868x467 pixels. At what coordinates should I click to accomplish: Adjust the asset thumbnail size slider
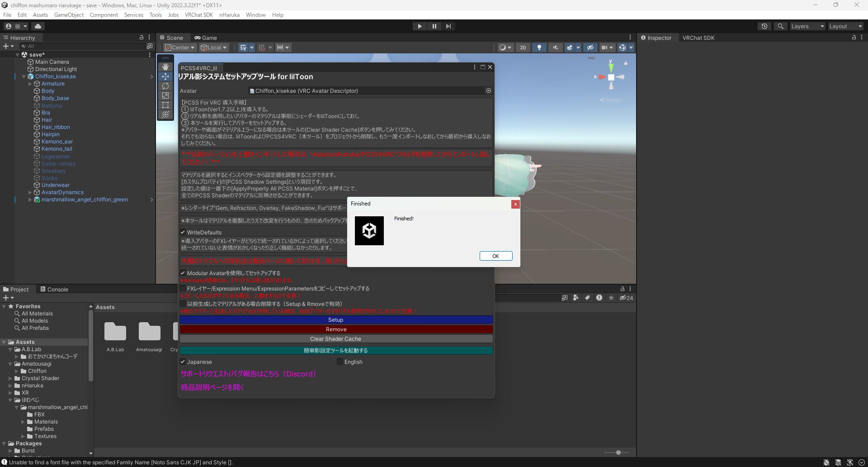pos(617,452)
